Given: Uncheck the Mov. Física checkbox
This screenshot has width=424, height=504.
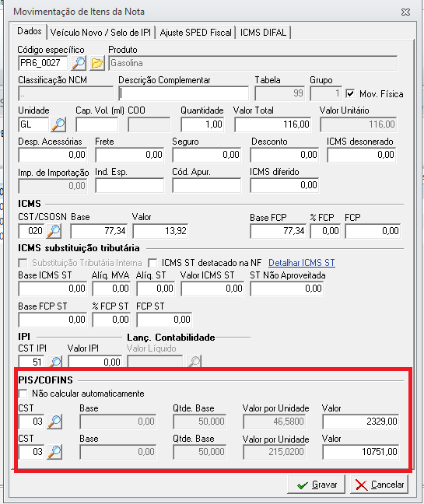Looking at the screenshot, I should [350, 94].
